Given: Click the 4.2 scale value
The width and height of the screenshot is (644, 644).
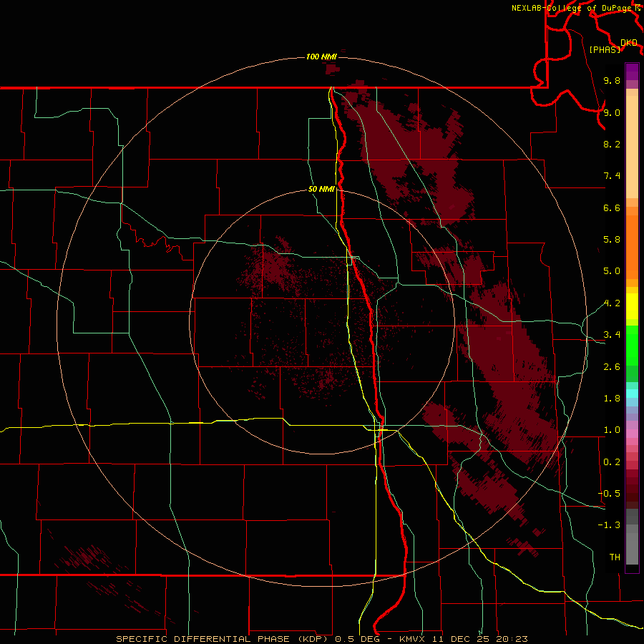Looking at the screenshot, I should [x=612, y=303].
